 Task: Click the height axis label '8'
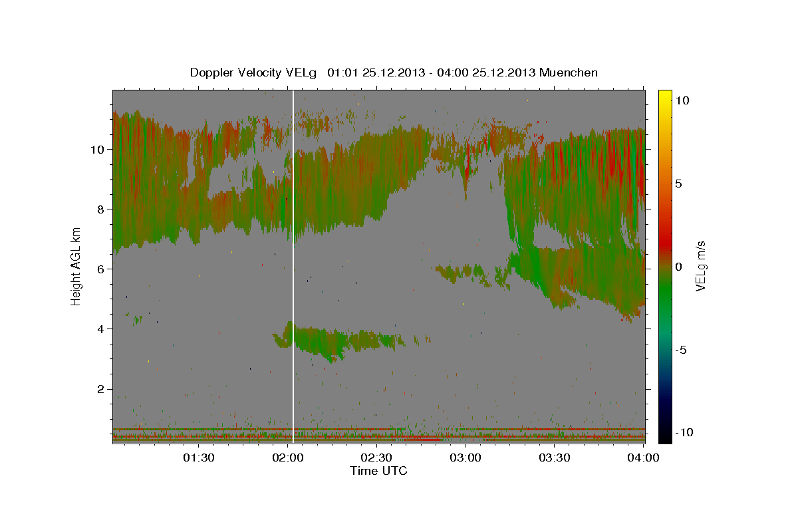(x=102, y=209)
